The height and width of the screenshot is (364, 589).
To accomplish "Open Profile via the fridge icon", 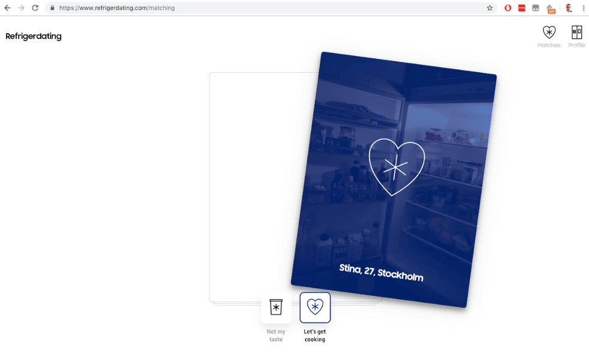I will coord(576,32).
